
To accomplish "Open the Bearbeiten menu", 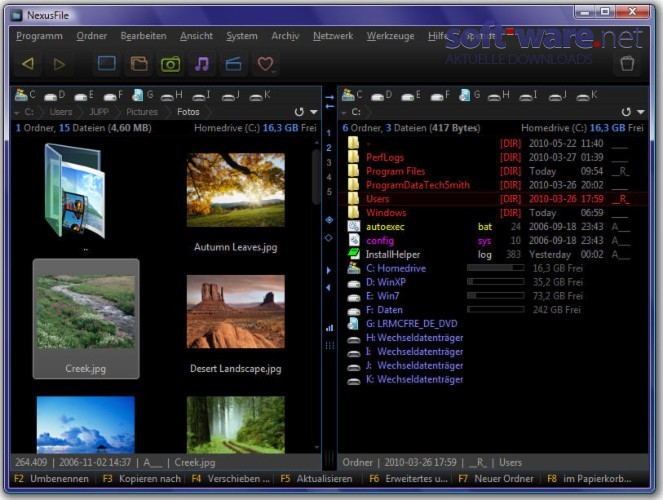I will [x=143, y=36].
